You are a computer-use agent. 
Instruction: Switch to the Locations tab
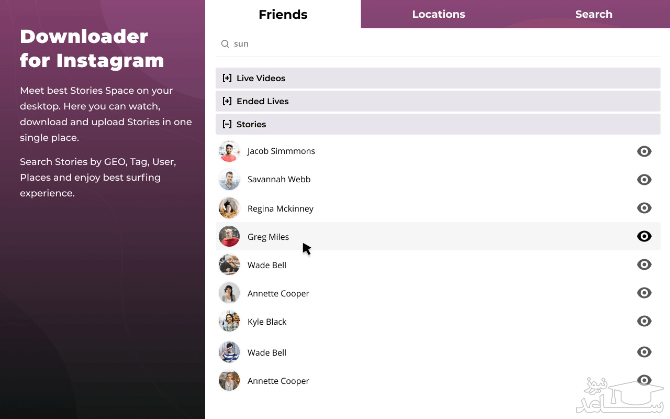click(x=438, y=14)
